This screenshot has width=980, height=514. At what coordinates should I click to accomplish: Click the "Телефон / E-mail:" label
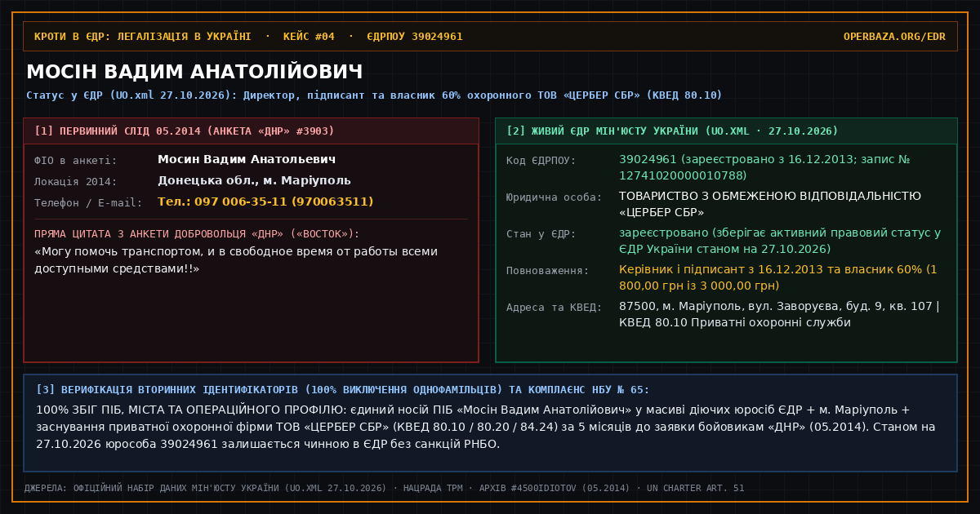88,203
